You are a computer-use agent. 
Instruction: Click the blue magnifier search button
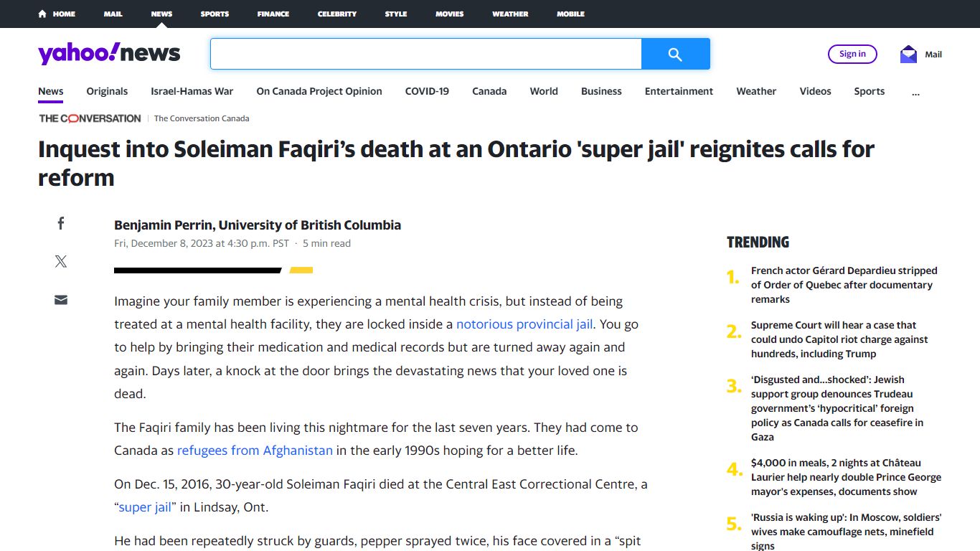tap(675, 54)
